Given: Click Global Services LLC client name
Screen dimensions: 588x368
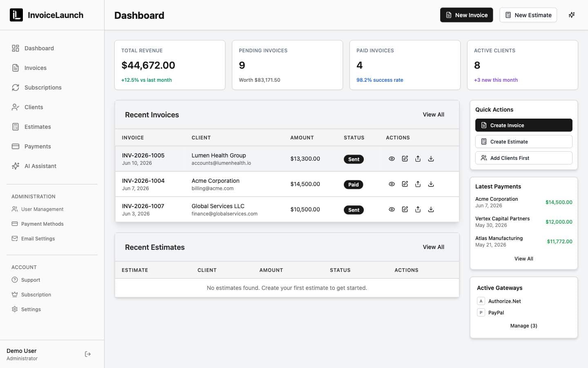Looking at the screenshot, I should click(218, 206).
